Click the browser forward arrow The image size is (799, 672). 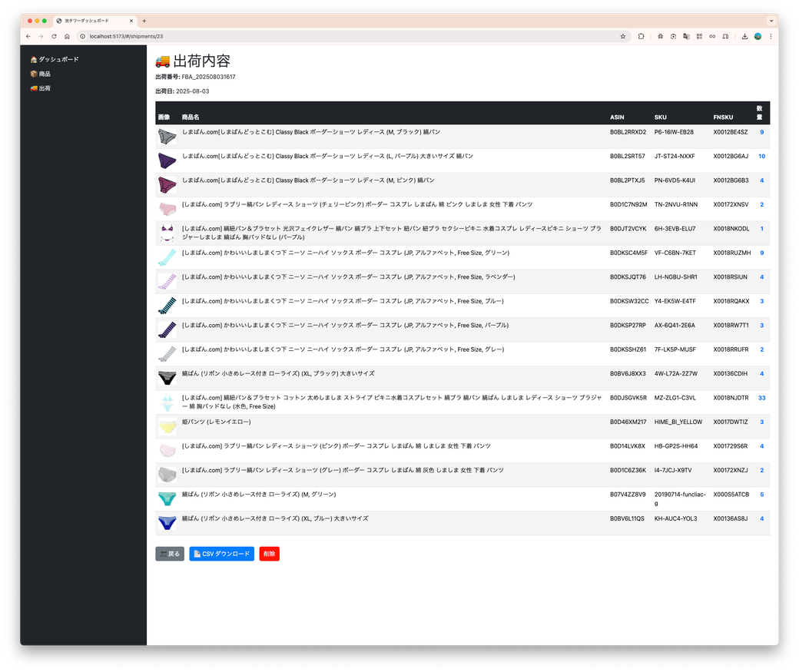pos(41,36)
